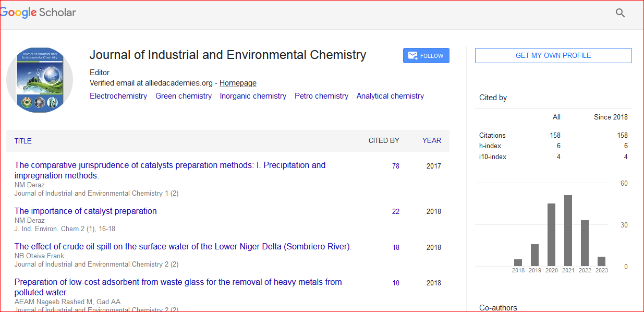Click the journal cover profile picture
This screenshot has height=312, width=644.
pyautogui.click(x=40, y=78)
